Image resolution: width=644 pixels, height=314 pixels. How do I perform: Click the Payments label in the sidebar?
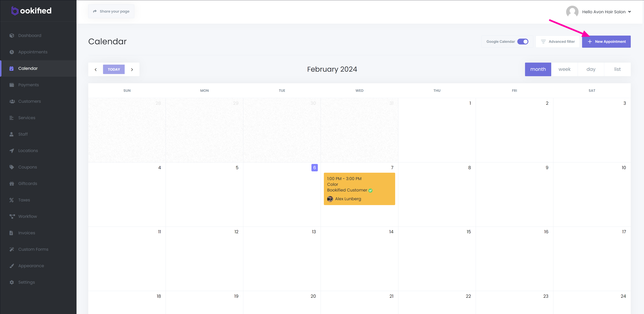point(29,85)
